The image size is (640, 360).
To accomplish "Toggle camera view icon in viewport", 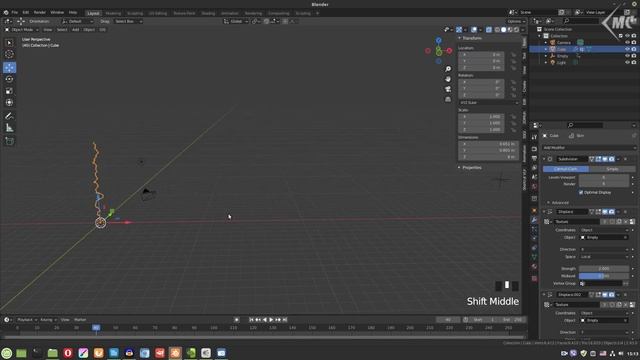I will point(448,89).
